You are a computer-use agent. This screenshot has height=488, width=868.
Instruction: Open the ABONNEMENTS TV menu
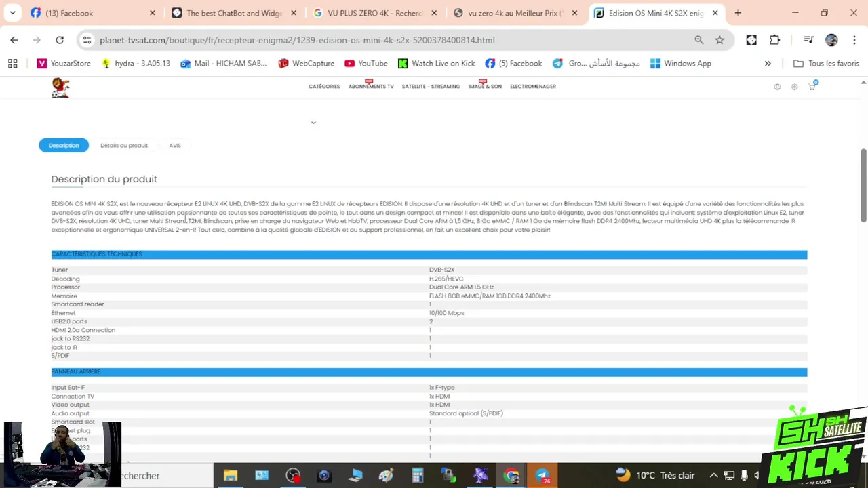pos(371,87)
